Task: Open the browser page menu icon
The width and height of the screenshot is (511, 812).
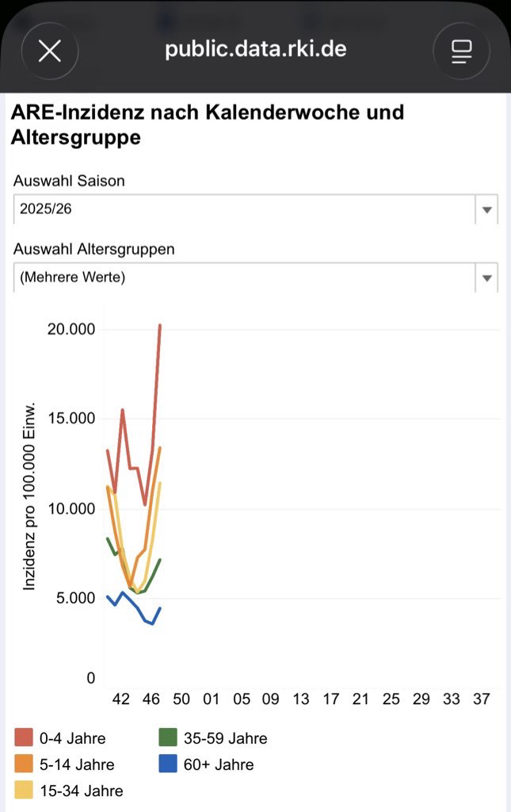Action: click(x=461, y=52)
